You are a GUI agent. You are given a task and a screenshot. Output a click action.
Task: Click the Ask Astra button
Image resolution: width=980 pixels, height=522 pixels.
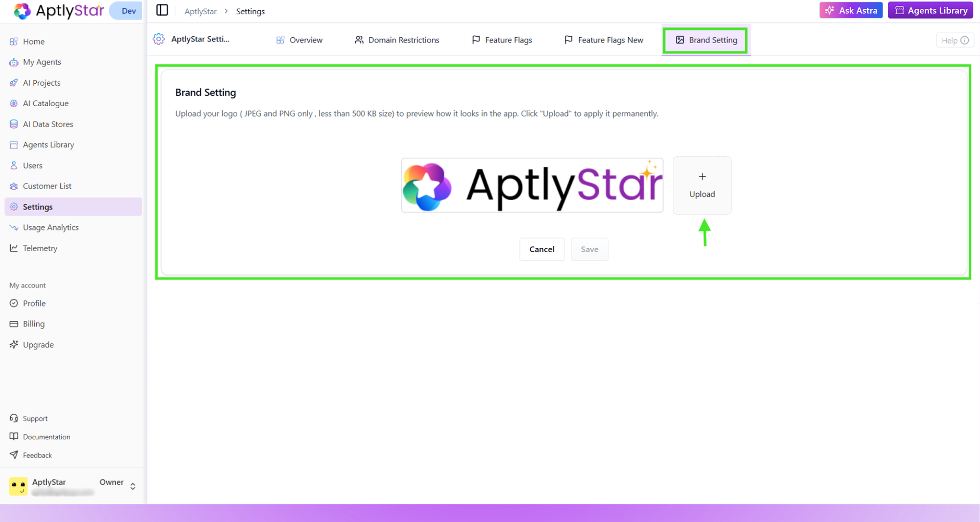tap(851, 10)
